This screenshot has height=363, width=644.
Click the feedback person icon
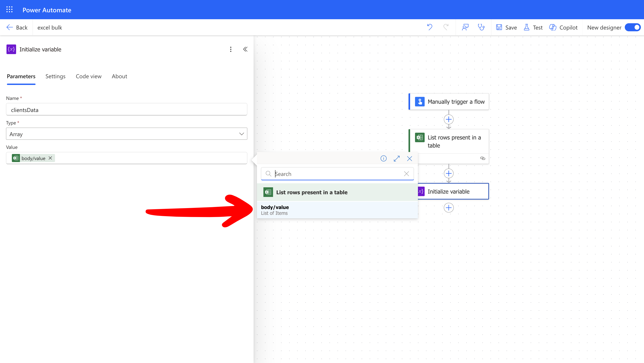(465, 27)
